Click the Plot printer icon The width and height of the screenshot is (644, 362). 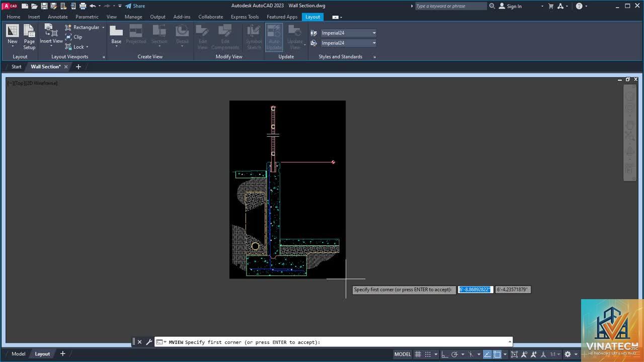pyautogui.click(x=83, y=6)
